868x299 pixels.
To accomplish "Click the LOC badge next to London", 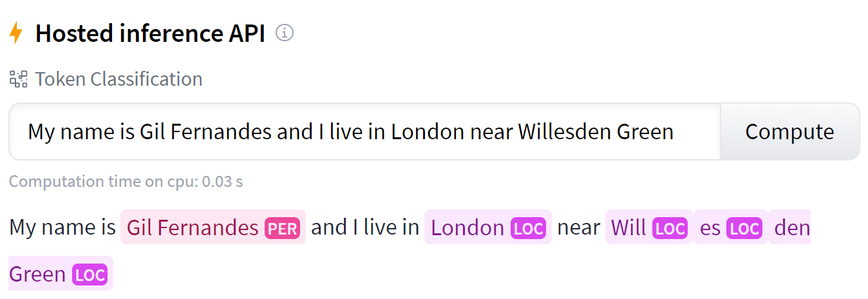I will point(528,228).
